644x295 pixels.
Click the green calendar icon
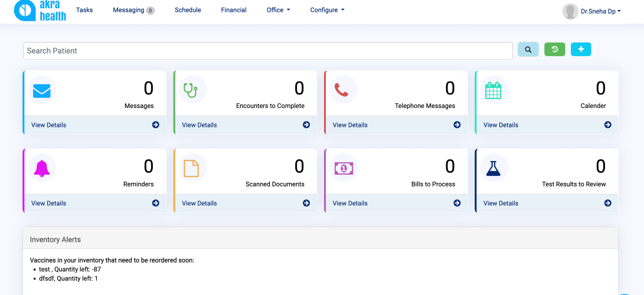click(x=493, y=90)
